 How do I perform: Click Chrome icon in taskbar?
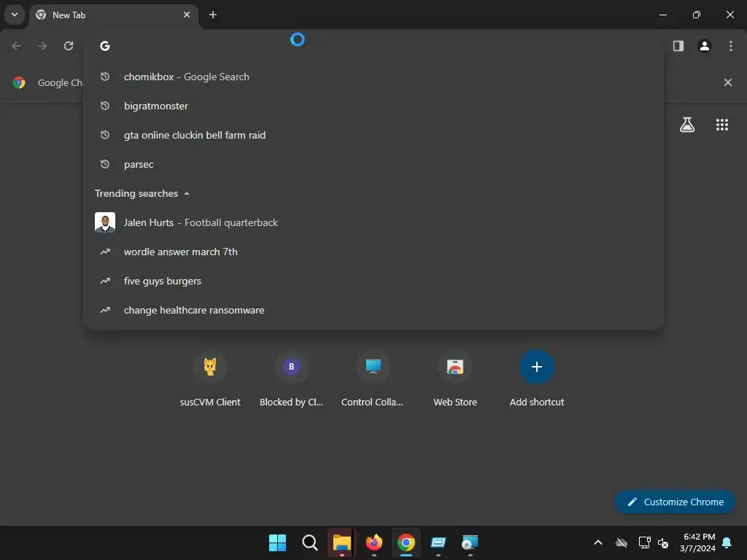tap(406, 542)
